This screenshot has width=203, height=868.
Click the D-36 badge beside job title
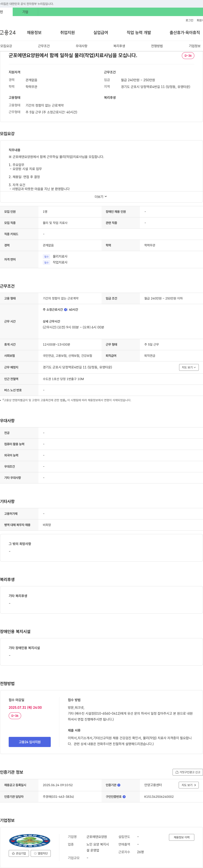(x=188, y=56)
